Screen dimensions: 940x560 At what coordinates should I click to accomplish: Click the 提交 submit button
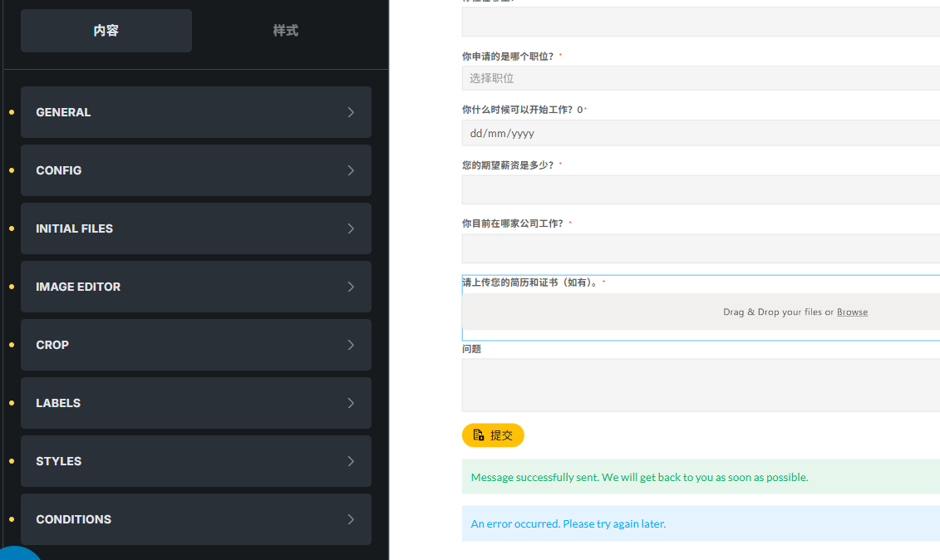point(493,435)
